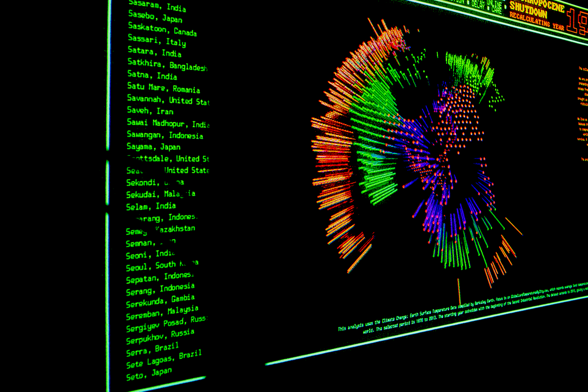Choose the Sekudai, Malaysia entry

pyautogui.click(x=160, y=194)
